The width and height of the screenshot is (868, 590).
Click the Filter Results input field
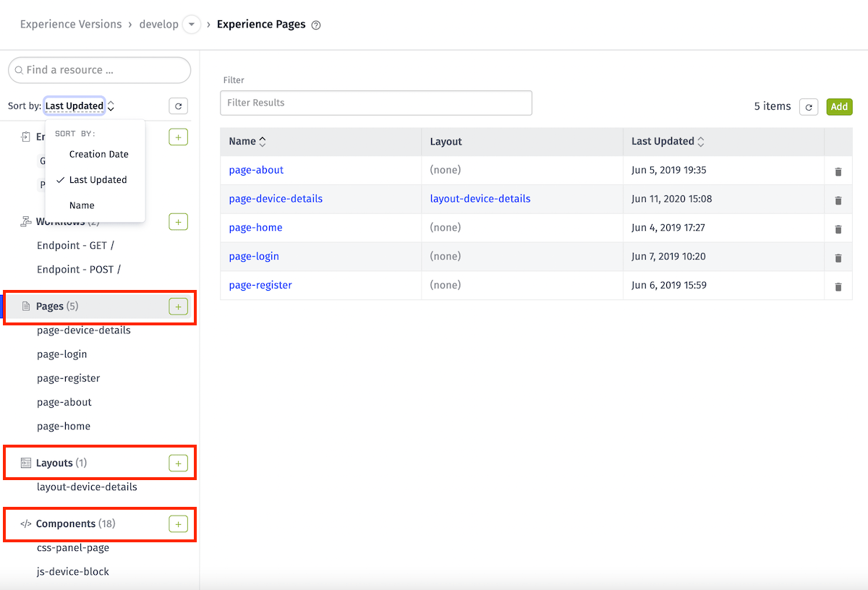(x=376, y=103)
